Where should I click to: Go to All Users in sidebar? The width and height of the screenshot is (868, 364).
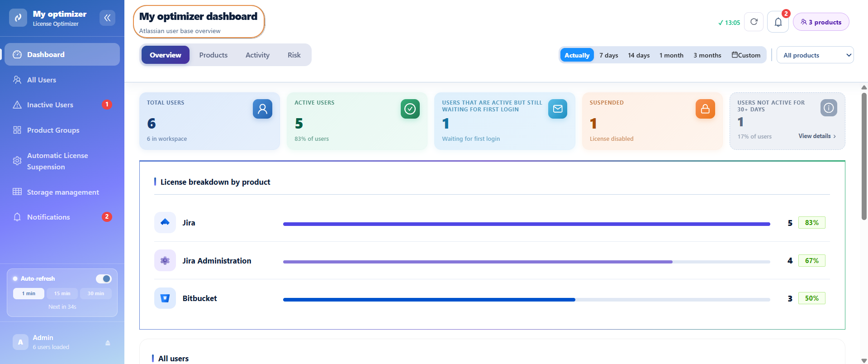(62, 80)
